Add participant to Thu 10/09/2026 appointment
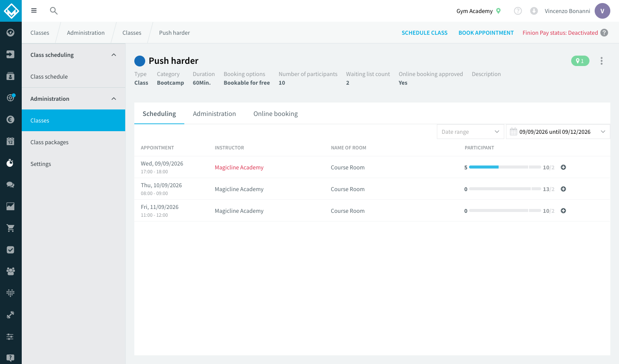Viewport: 619px width, 364px height. [x=563, y=189]
